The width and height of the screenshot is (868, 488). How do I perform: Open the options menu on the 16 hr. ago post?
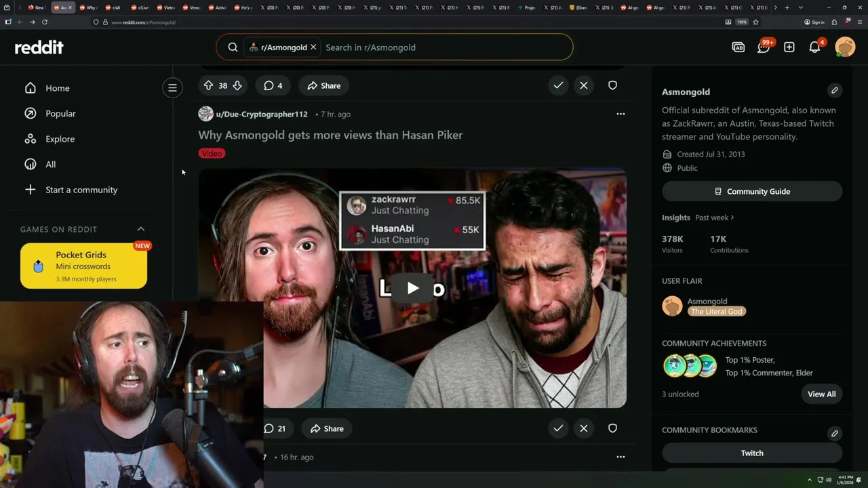click(x=620, y=457)
